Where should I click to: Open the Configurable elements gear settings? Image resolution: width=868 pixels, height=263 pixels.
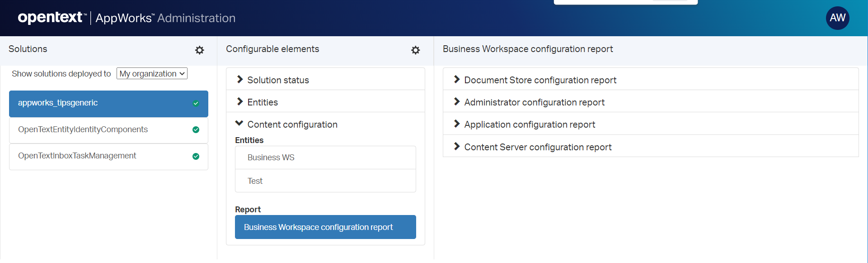415,50
